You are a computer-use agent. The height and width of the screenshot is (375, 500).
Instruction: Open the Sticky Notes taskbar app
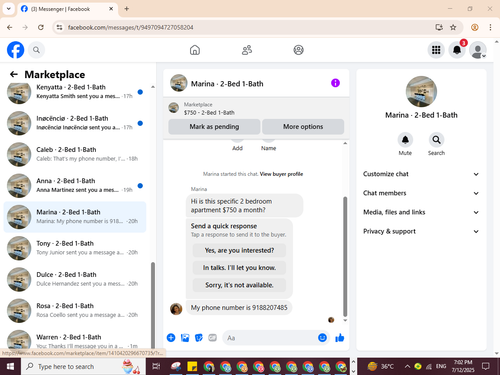tap(192, 367)
